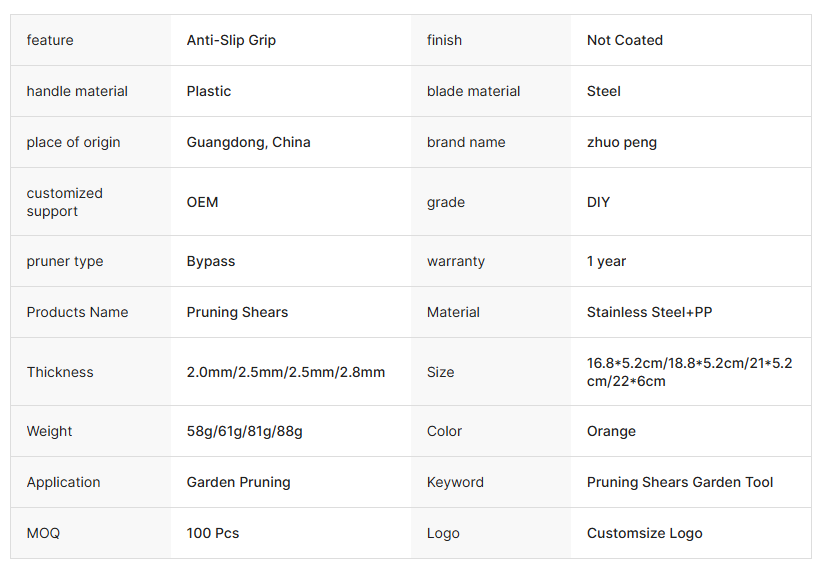Select "Guangdong, China" place of origin
This screenshot has width=821, height=566.
point(248,142)
